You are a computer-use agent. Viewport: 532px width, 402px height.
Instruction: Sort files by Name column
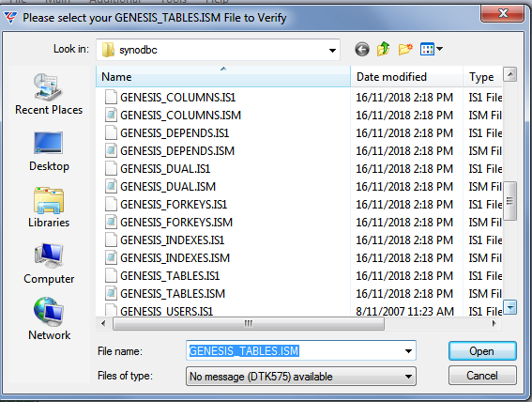223,77
